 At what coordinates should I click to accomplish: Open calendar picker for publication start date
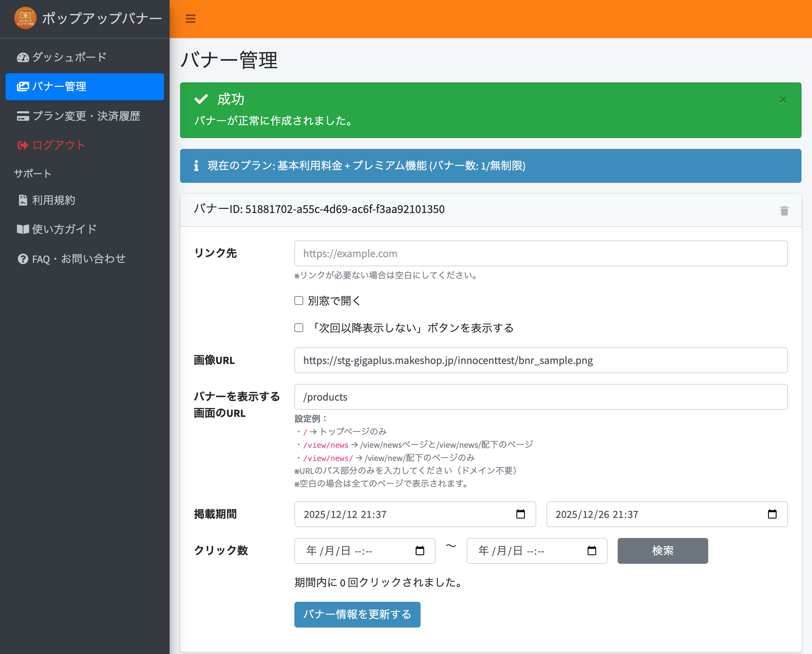point(520,514)
